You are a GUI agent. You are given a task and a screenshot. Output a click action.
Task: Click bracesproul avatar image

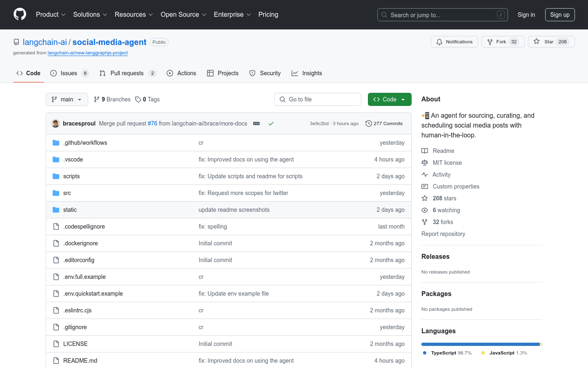(x=56, y=123)
